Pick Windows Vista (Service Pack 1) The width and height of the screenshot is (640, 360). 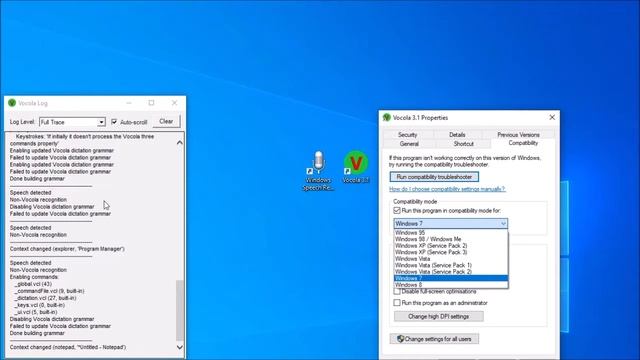point(451,265)
